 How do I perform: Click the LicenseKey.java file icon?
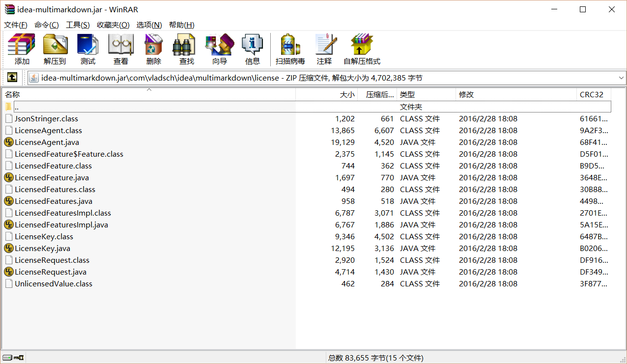(8, 249)
